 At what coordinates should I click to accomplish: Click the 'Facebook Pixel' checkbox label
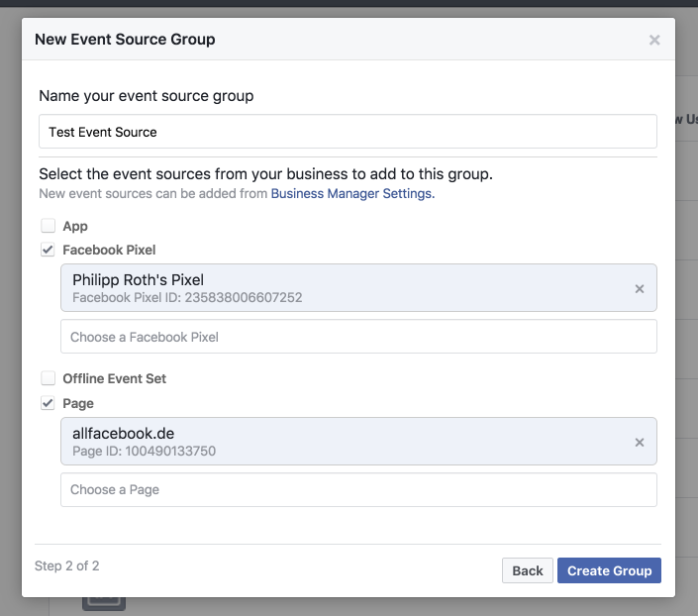[109, 250]
